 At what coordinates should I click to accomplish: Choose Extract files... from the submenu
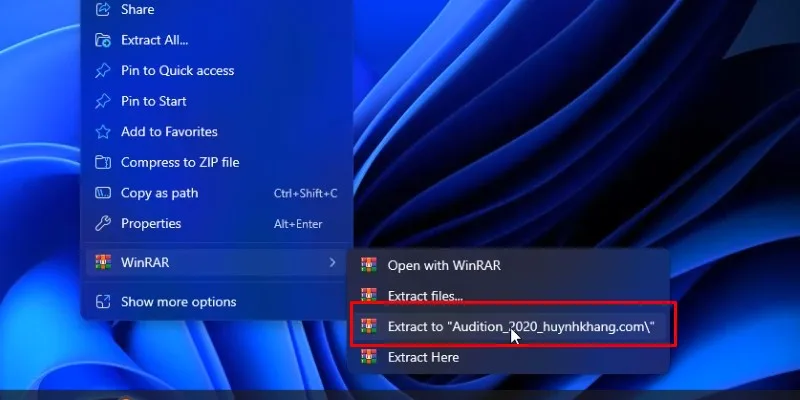(509, 296)
